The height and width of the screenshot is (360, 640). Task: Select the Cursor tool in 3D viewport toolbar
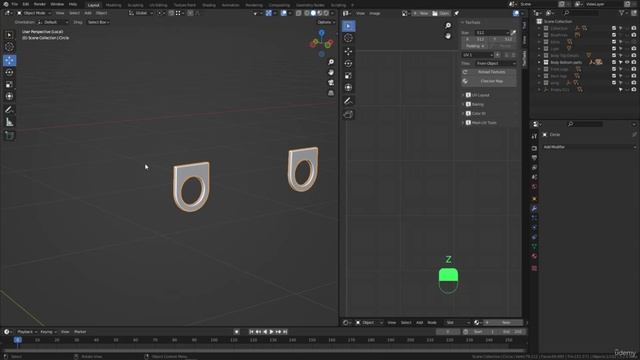[9, 47]
